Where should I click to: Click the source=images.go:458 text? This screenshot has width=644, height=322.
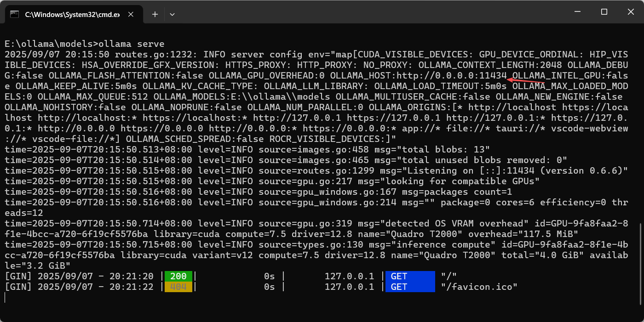pos(313,150)
